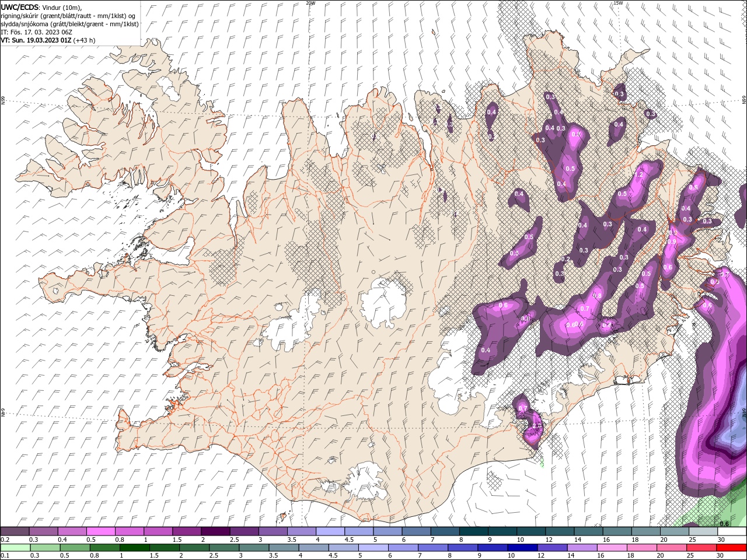Select the dark teal snow swatch between 8 and 9
Screen dimensions: 747x560
coord(473,531)
